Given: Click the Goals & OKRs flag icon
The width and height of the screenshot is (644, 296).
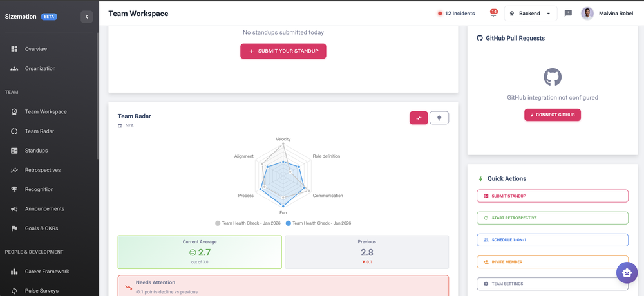Looking at the screenshot, I should 14,228.
